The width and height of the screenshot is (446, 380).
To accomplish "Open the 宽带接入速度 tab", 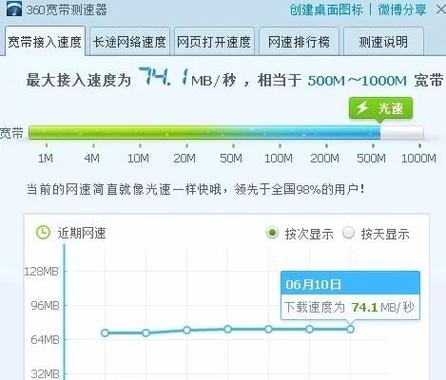I will [x=45, y=42].
